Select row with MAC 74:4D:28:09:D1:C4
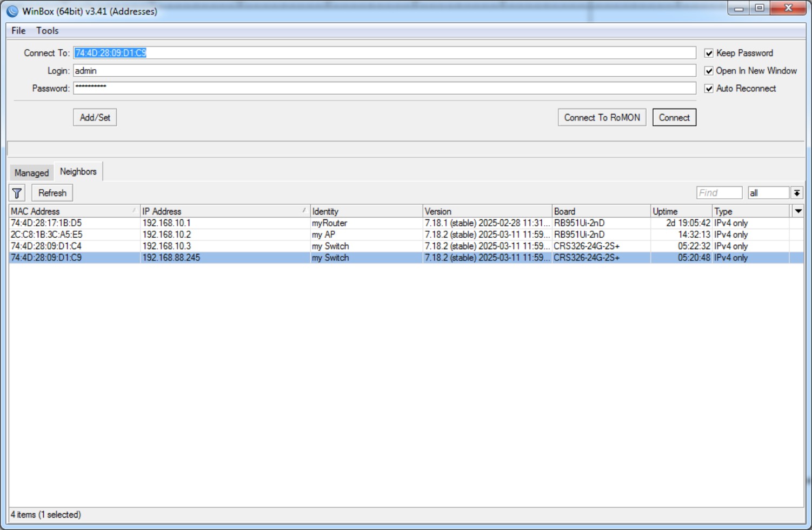The height and width of the screenshot is (530, 812). click(x=406, y=246)
